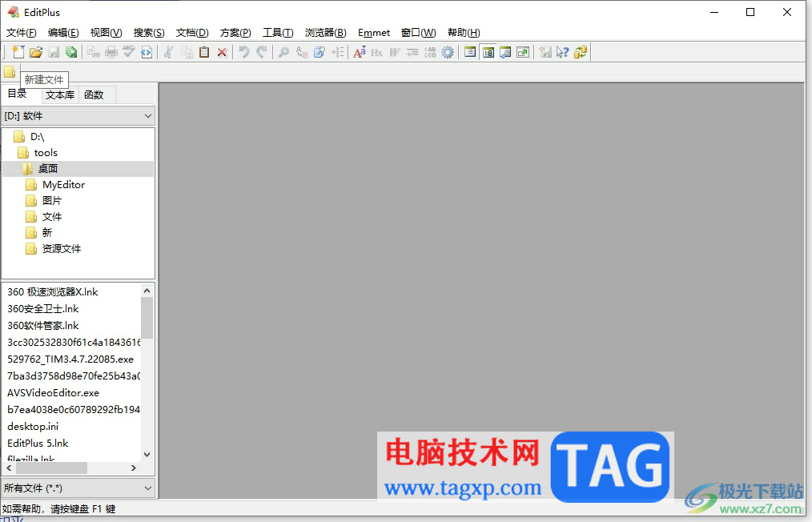The width and height of the screenshot is (812, 522).
Task: Click the Print icon
Action: [111, 52]
